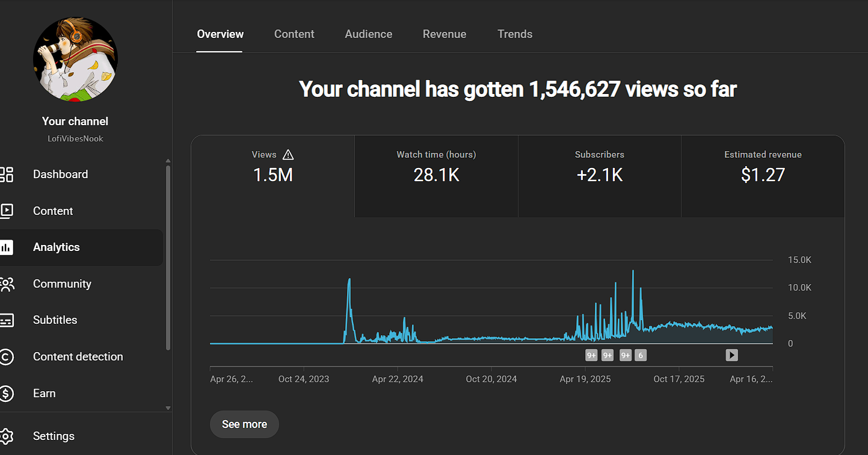Select the Analytics bar chart icon

[7, 247]
